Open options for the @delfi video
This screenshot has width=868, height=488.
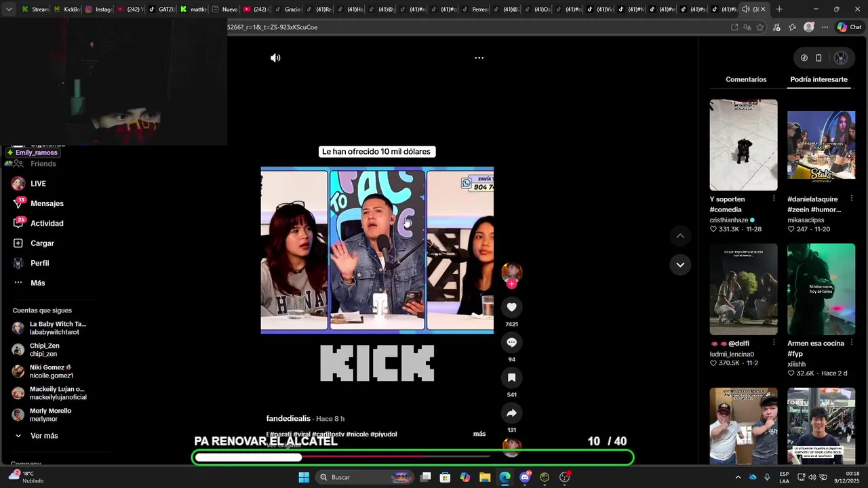pos(774,343)
